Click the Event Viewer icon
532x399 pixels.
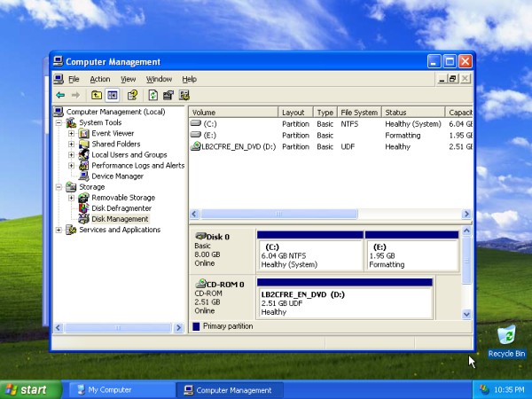[84, 133]
